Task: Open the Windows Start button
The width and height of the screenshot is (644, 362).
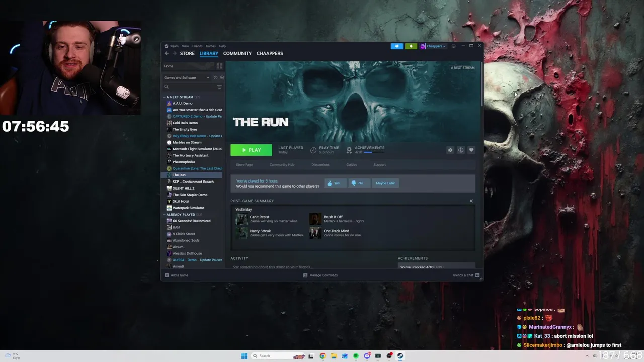Action: [x=244, y=356]
